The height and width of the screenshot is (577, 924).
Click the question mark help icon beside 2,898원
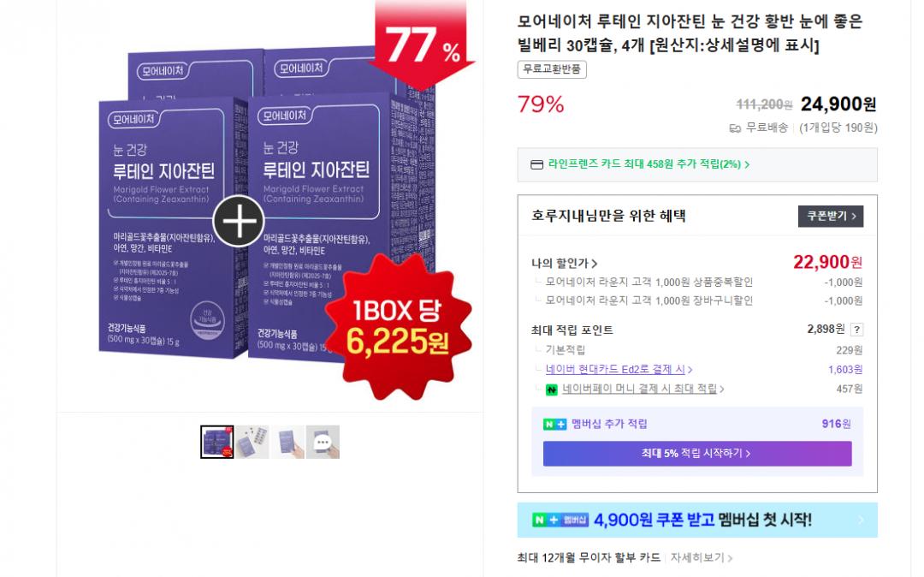pyautogui.click(x=856, y=330)
